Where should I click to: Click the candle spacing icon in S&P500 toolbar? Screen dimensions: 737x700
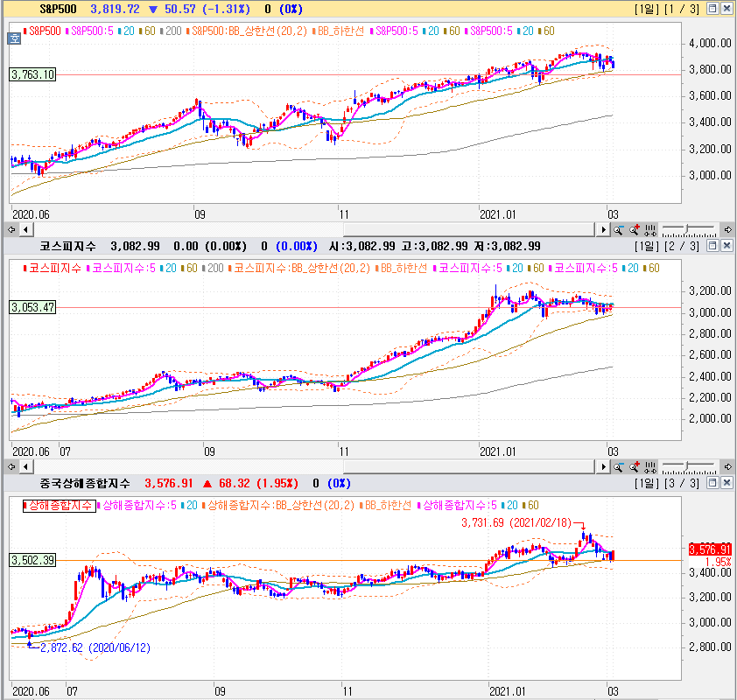[650, 230]
